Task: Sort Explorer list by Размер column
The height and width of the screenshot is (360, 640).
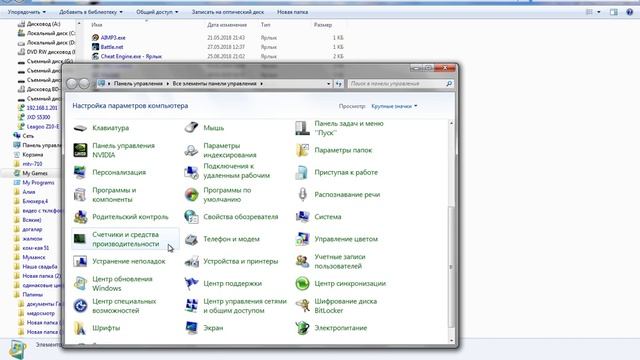Action: 322,25
